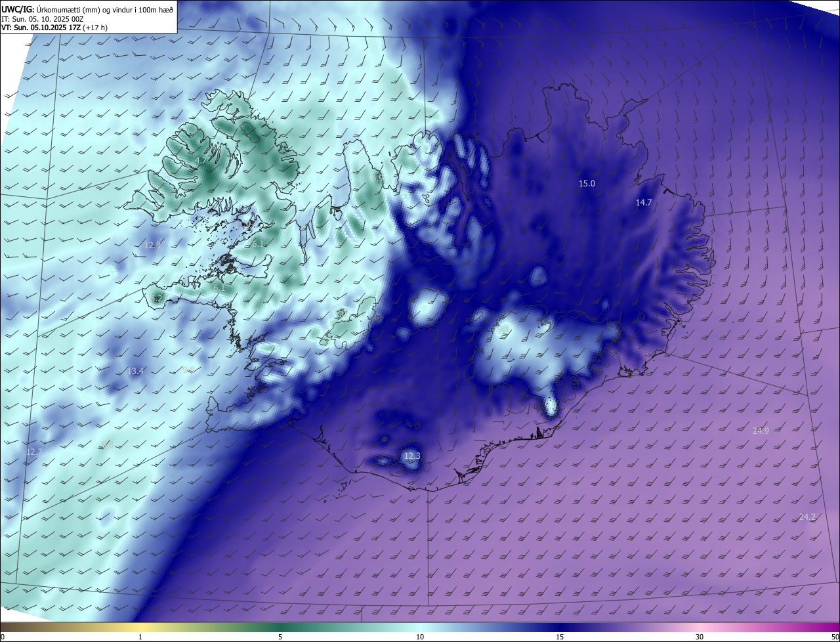Click the 12.7 value label on the map
The width and height of the screenshot is (840, 642).
[34, 452]
